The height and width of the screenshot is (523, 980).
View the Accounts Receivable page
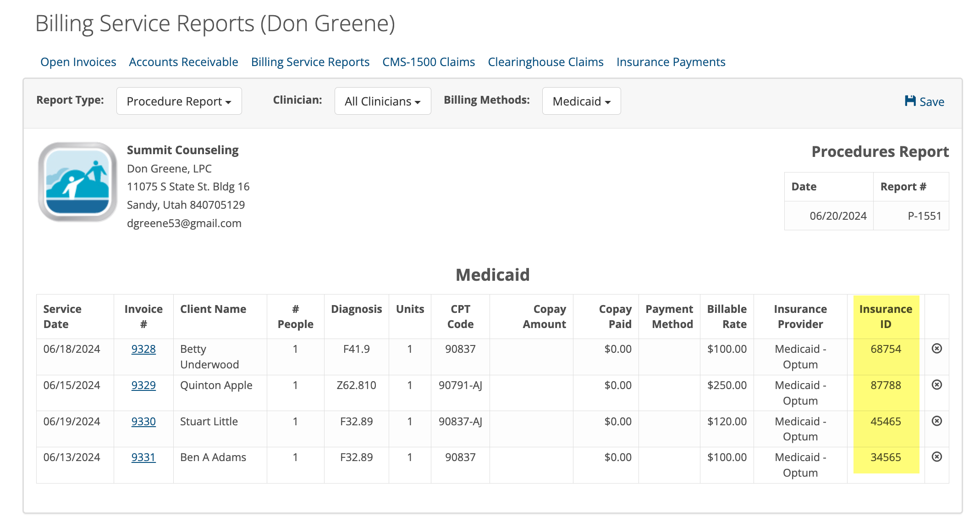183,61
